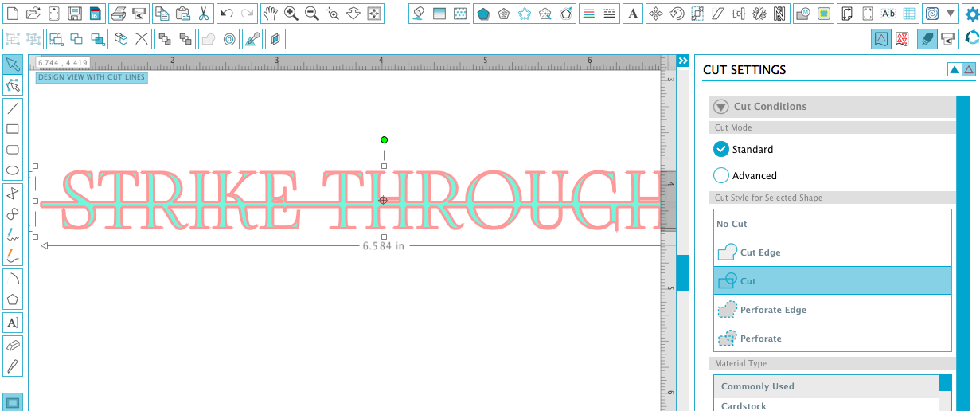
Task: Open the Fill Pattern panel
Action: tap(460, 14)
